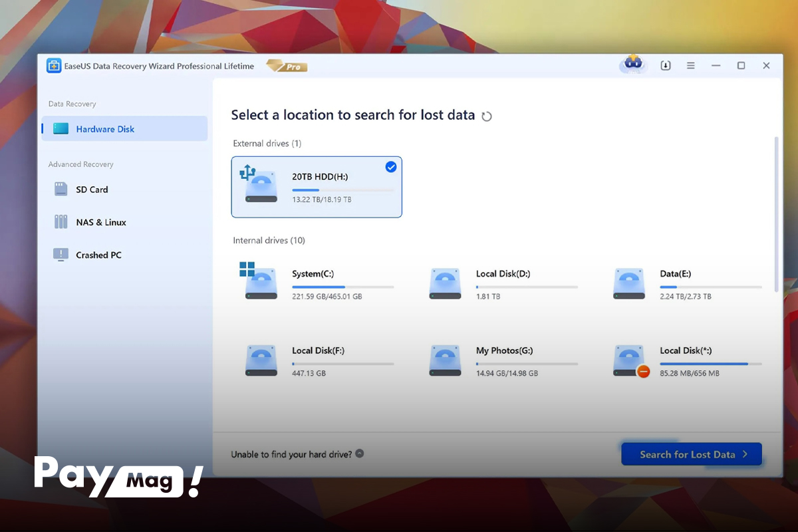Click 'Unable to find your hard drive?' link
Image resolution: width=798 pixels, height=532 pixels.
tap(292, 455)
